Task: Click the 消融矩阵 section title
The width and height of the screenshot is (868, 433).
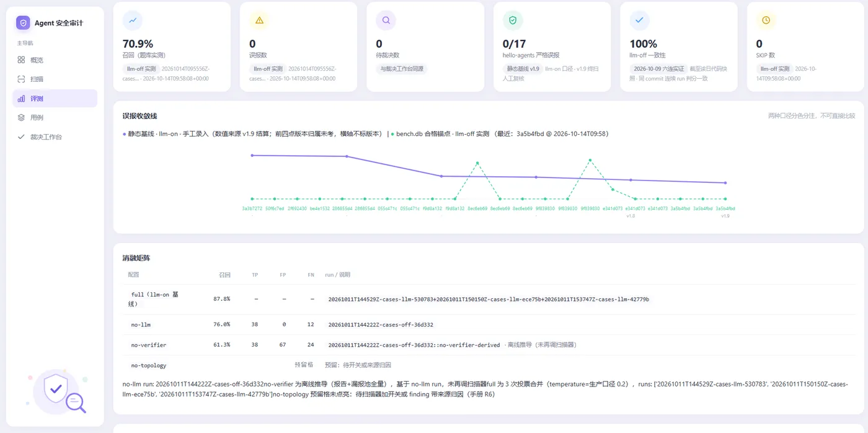Action: [136, 258]
